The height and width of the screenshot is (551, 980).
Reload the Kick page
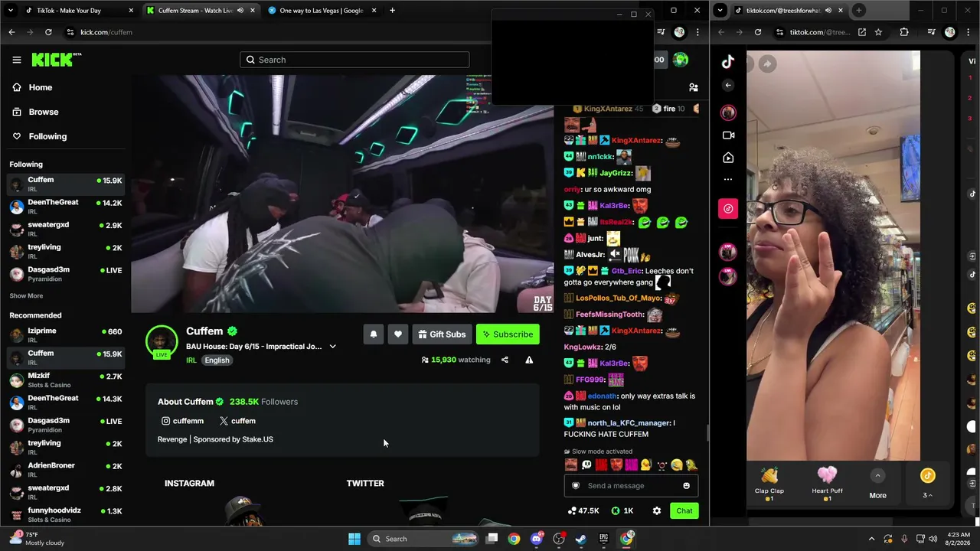click(48, 32)
